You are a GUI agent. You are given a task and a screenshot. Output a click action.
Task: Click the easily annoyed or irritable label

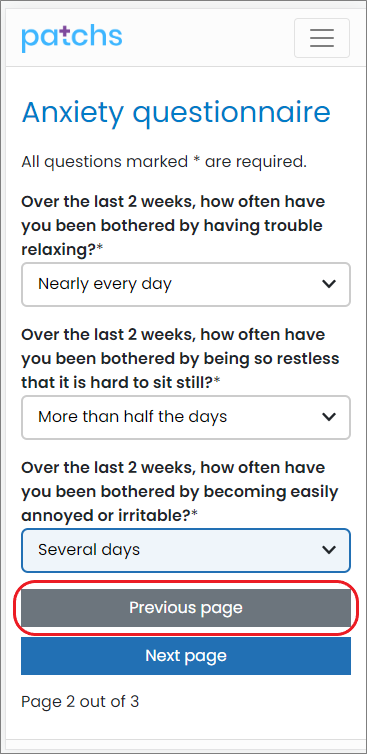click(179, 491)
